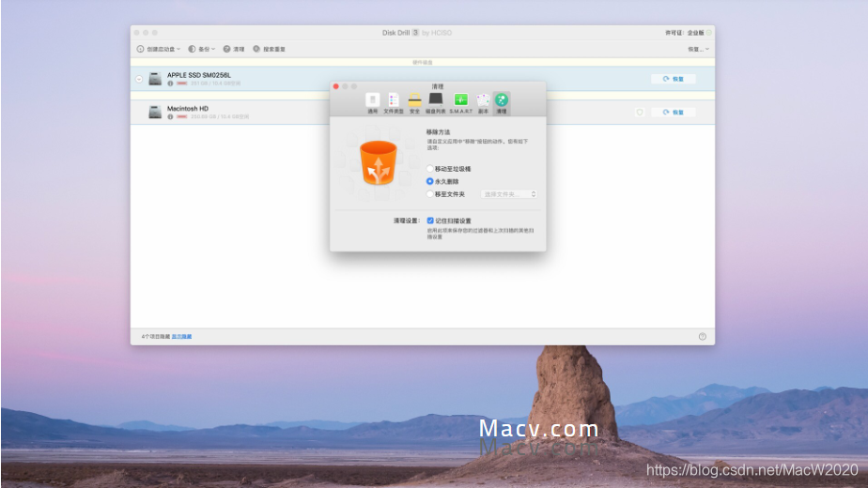Image resolution: width=868 pixels, height=488 pixels.
Task: Open the 磁盘列表 disk list tab
Action: [x=436, y=103]
